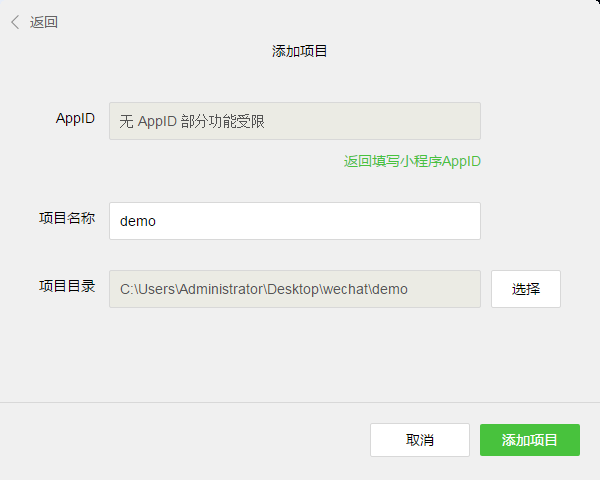Screen dimensions: 600x480
Task: Confirm with the green 添加项目 button
Action: [x=530, y=440]
